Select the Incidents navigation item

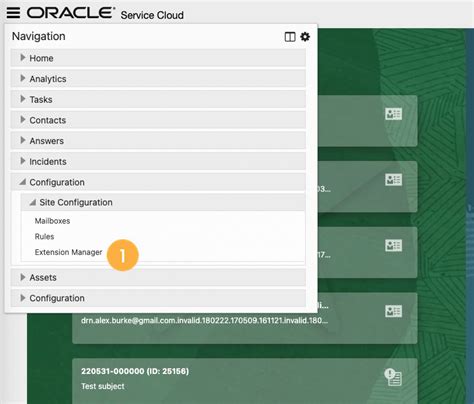158,161
